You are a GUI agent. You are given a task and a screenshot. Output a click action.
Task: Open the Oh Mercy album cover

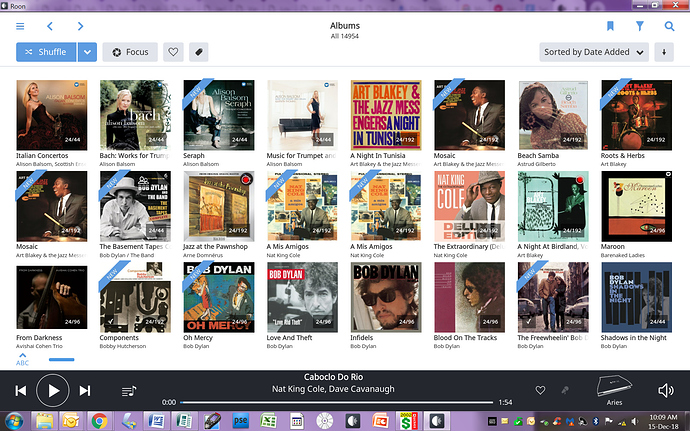click(x=219, y=297)
